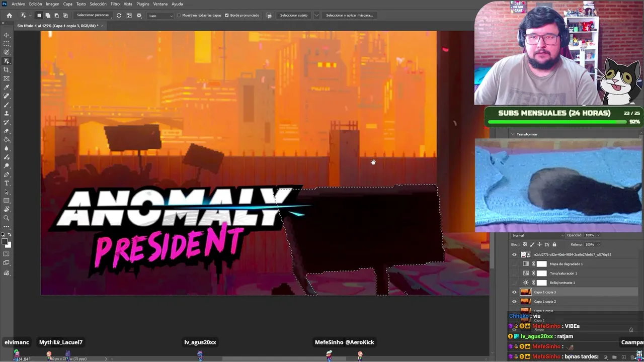The image size is (644, 362).
Task: Select the Spot Healing Brush tool
Action: click(x=7, y=96)
